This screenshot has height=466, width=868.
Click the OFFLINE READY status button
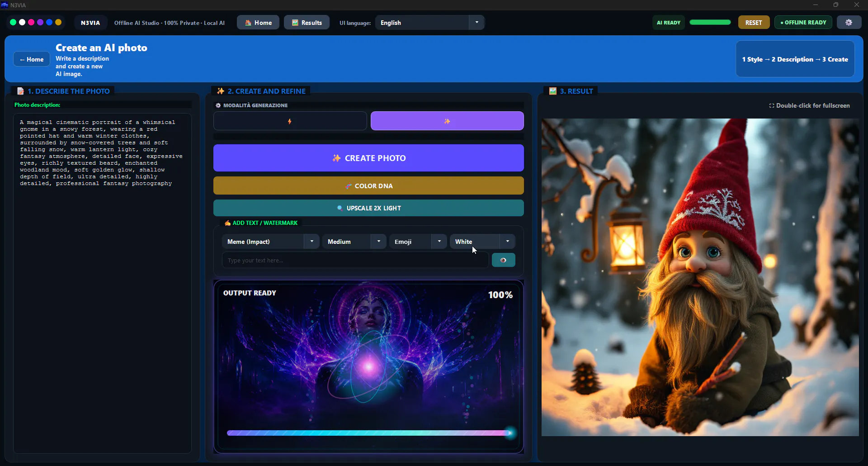(803, 23)
